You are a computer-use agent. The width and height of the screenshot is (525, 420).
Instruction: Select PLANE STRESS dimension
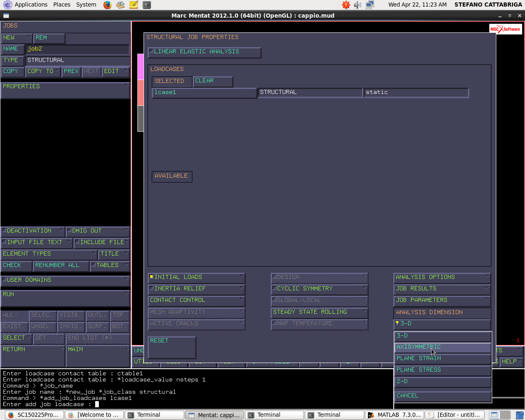point(443,370)
